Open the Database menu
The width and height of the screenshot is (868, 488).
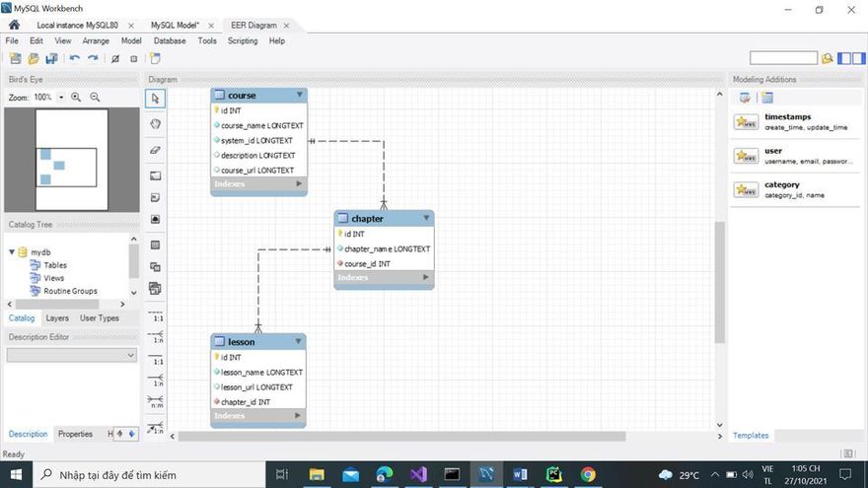170,41
